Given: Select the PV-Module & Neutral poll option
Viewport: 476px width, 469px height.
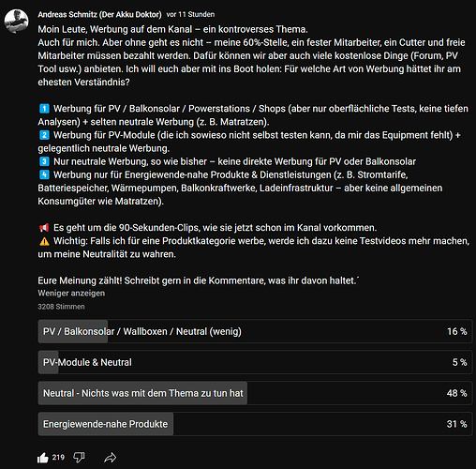Looking at the screenshot, I should coord(255,362).
